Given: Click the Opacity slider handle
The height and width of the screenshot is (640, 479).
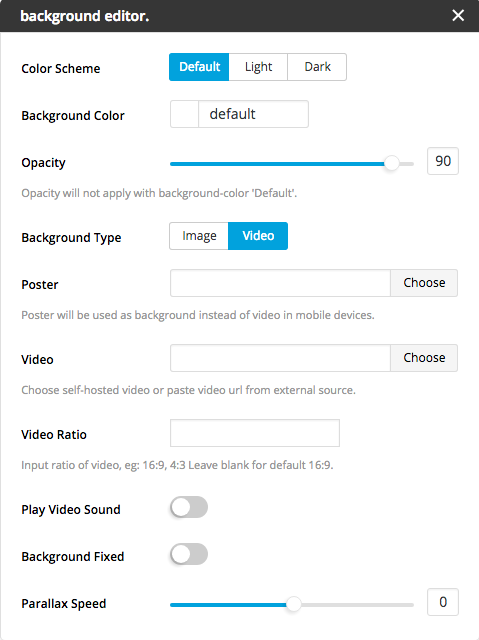Looking at the screenshot, I should [392, 164].
